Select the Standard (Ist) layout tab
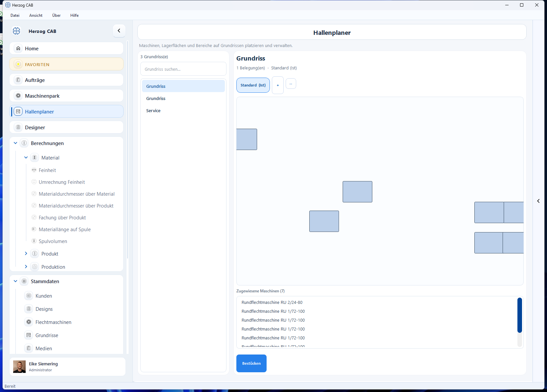This screenshot has width=547, height=392. pos(253,85)
